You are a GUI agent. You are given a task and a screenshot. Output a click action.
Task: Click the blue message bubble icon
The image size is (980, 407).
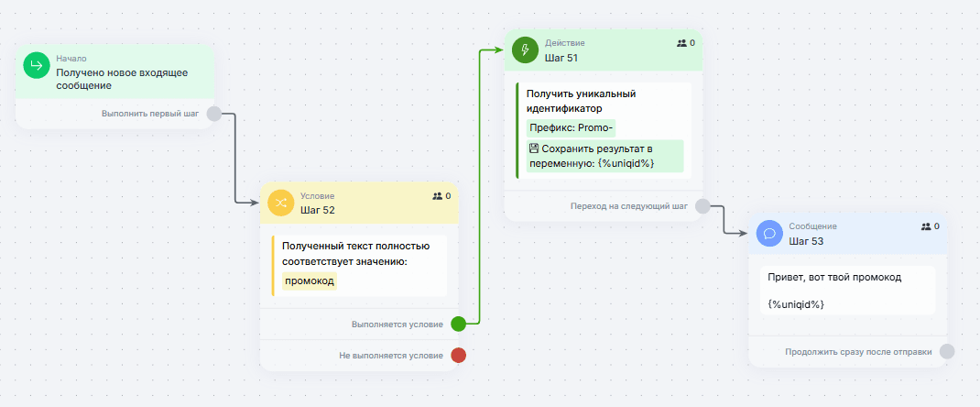[769, 233]
